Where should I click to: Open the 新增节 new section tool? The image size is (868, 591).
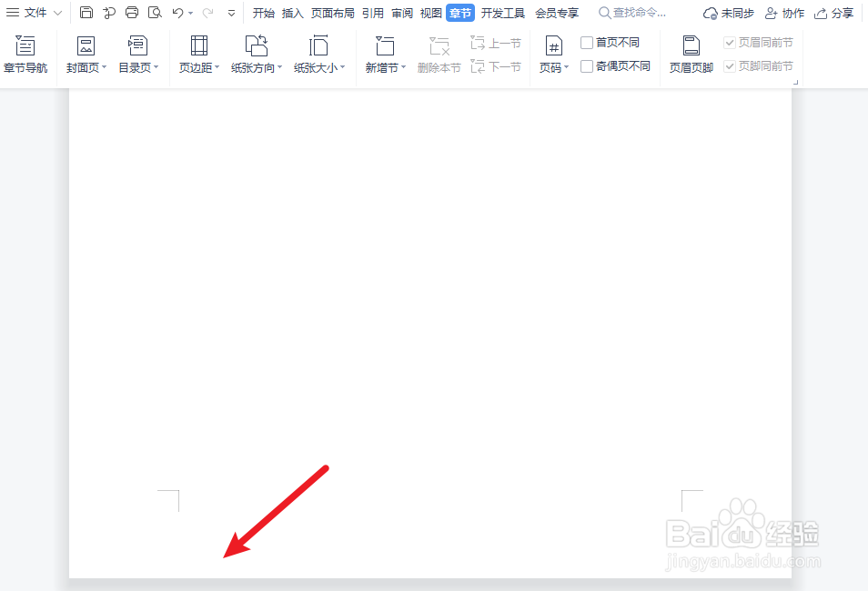[385, 53]
